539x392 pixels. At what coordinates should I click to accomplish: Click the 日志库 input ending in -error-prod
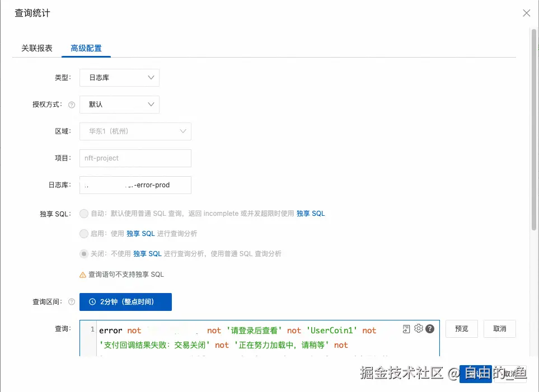pyautogui.click(x=135, y=185)
